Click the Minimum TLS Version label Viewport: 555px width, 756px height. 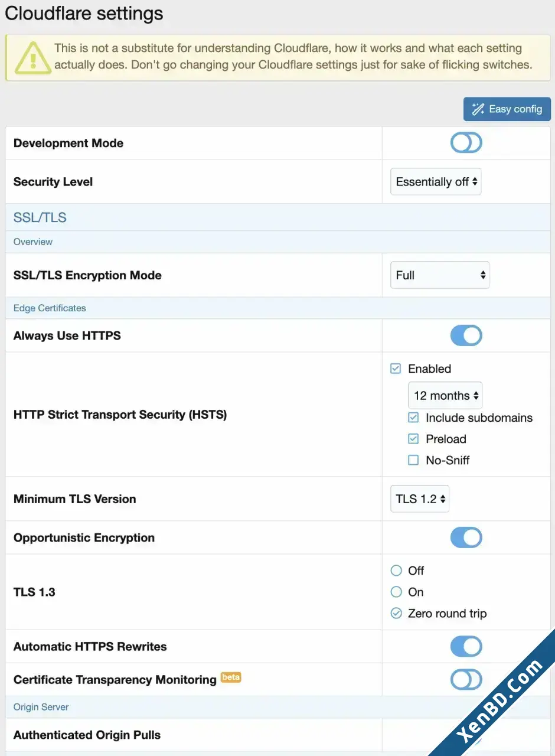(75, 499)
